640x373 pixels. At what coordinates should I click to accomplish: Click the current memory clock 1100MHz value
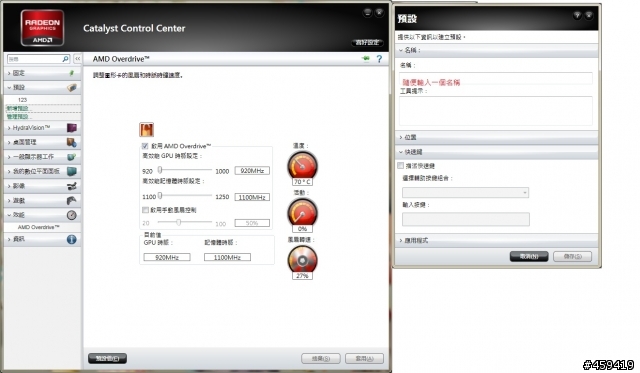(x=227, y=257)
